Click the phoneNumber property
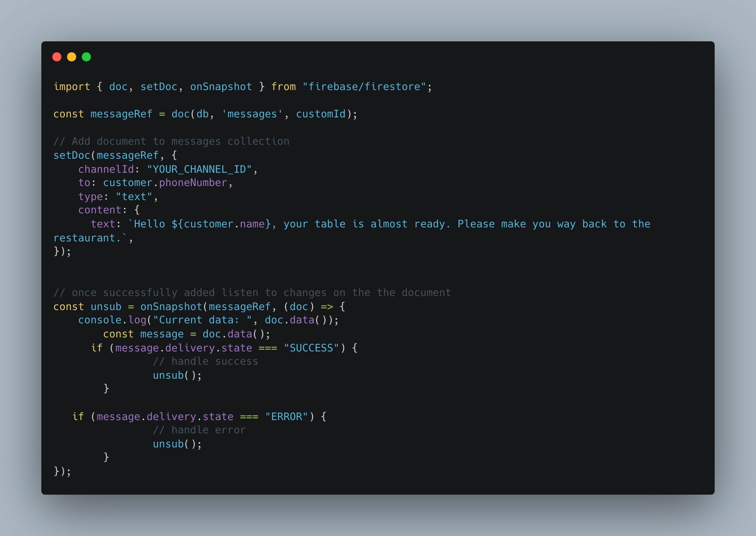The image size is (756, 536). point(193,183)
